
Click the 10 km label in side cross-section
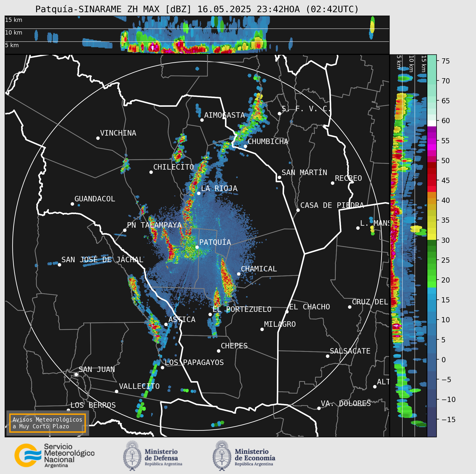(411, 64)
